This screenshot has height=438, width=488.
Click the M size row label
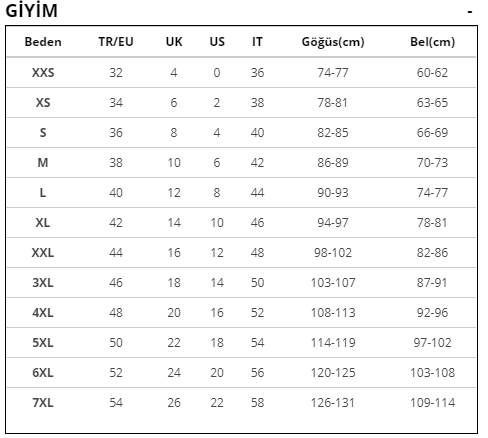point(43,163)
